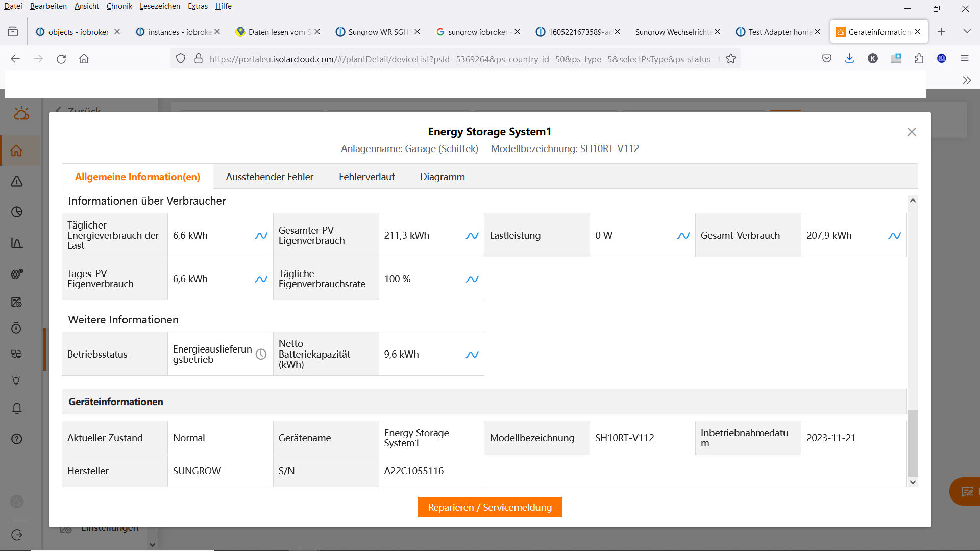Go to browser home page icon
Image resolution: width=980 pixels, height=551 pixels.
coord(84,59)
